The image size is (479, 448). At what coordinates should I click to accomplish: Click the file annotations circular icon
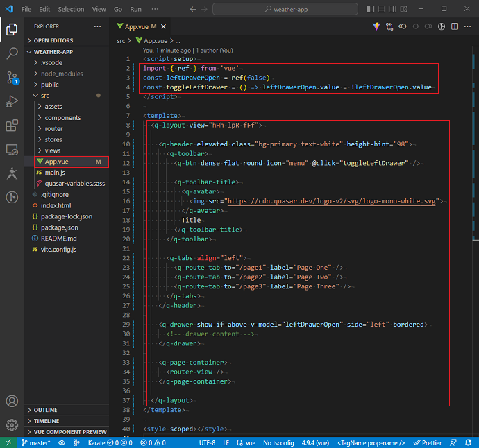pos(442,26)
